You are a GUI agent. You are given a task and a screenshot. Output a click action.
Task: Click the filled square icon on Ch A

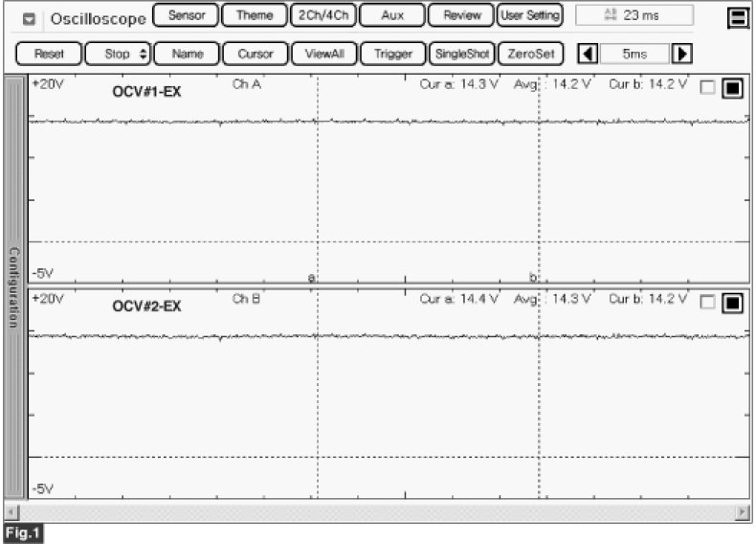pyautogui.click(x=732, y=89)
